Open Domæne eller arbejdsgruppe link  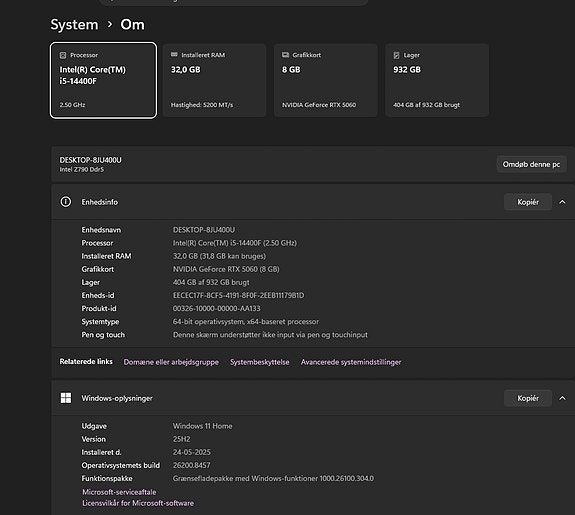171,362
